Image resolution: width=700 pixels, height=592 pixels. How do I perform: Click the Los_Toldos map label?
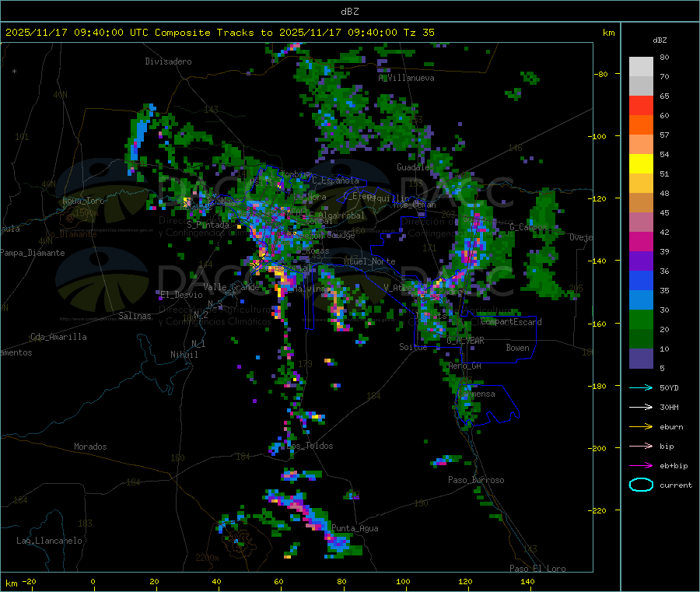[x=310, y=446]
